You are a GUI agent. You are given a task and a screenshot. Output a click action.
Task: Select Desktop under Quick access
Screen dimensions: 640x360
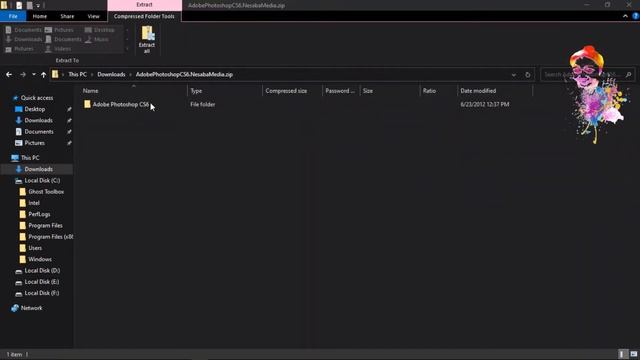pos(35,109)
